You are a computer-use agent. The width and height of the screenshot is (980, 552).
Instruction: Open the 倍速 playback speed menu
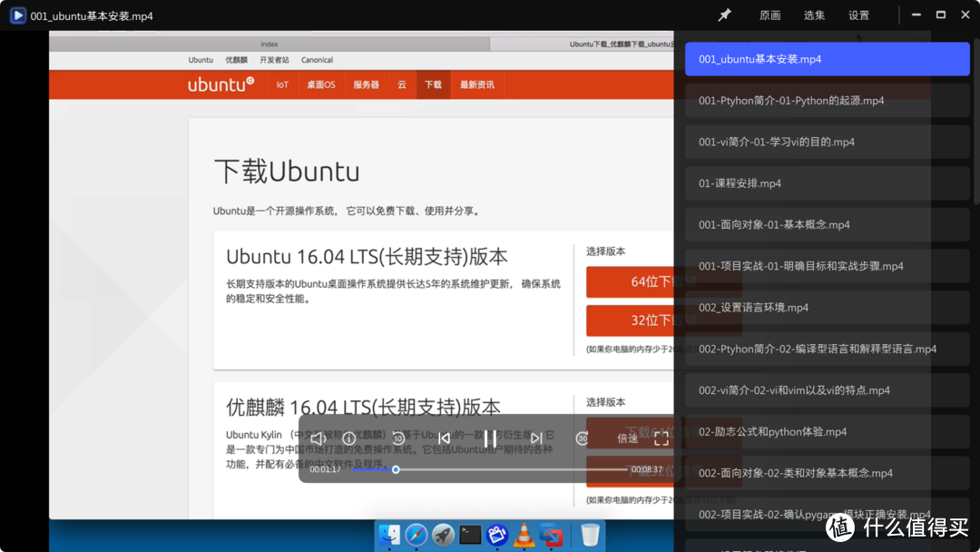[628, 439]
